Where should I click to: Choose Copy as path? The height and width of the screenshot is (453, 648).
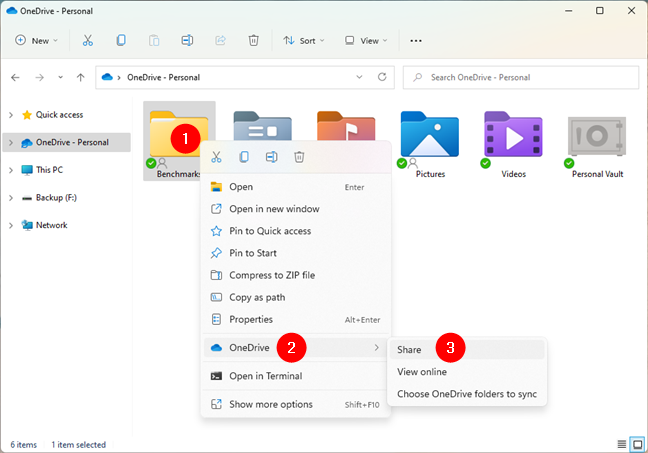pos(296,297)
